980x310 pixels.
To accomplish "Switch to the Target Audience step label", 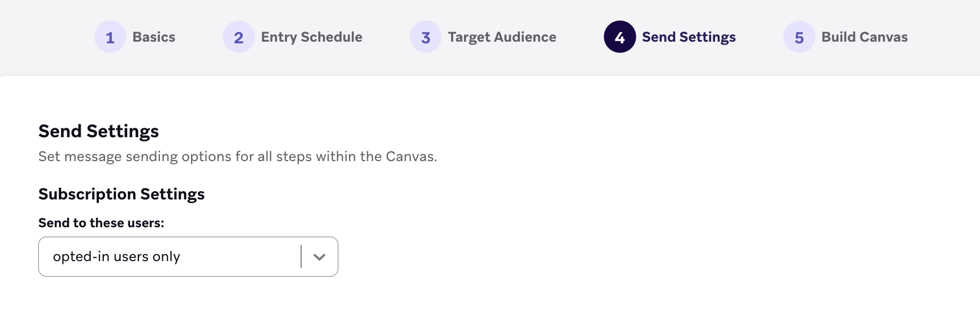I will (x=502, y=37).
